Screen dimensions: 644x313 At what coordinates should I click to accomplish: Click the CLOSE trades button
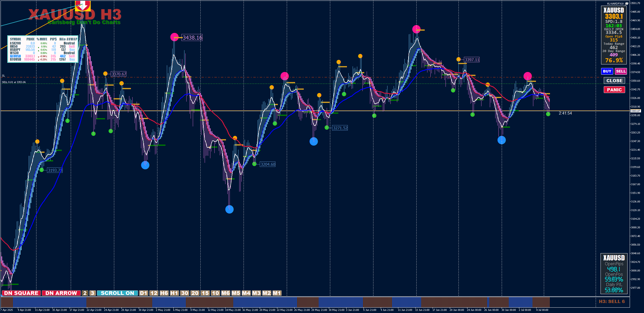(x=614, y=81)
